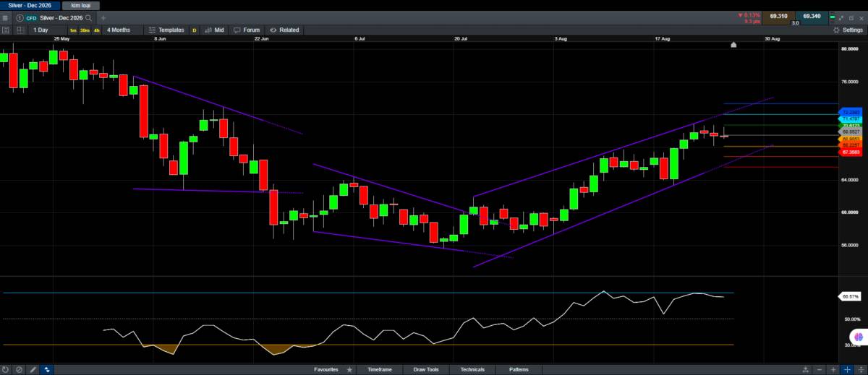Viewport: 868px width, 375px height.
Task: Select the 30m quick interval
Action: [85, 30]
